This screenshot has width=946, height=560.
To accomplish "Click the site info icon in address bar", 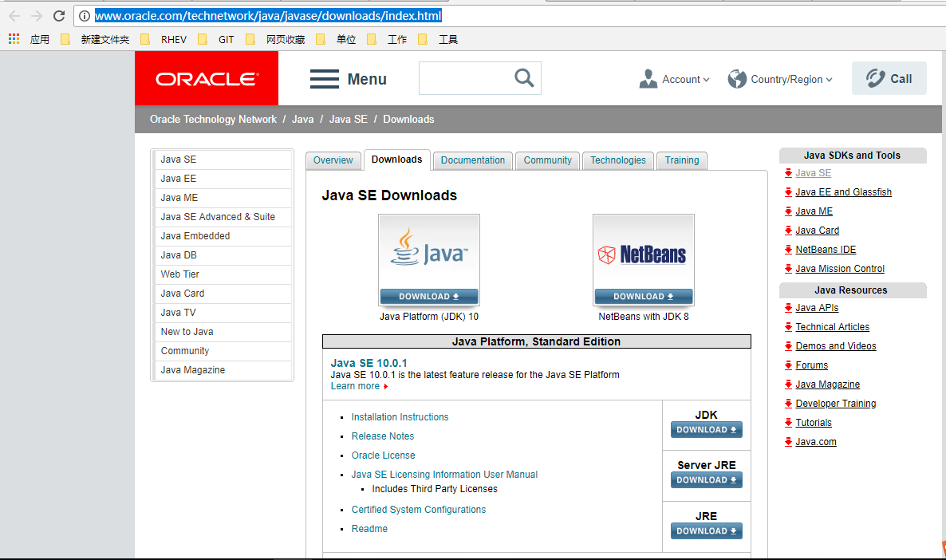I will point(85,16).
